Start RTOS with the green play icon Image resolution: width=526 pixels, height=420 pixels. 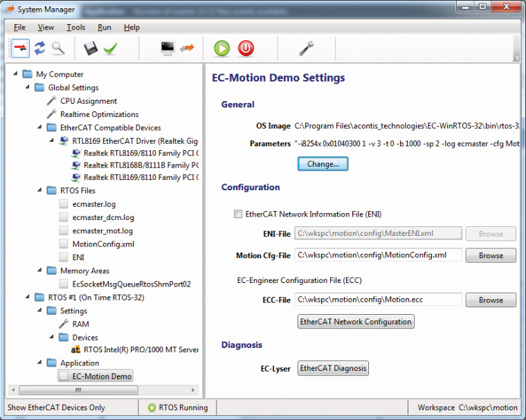(x=221, y=48)
